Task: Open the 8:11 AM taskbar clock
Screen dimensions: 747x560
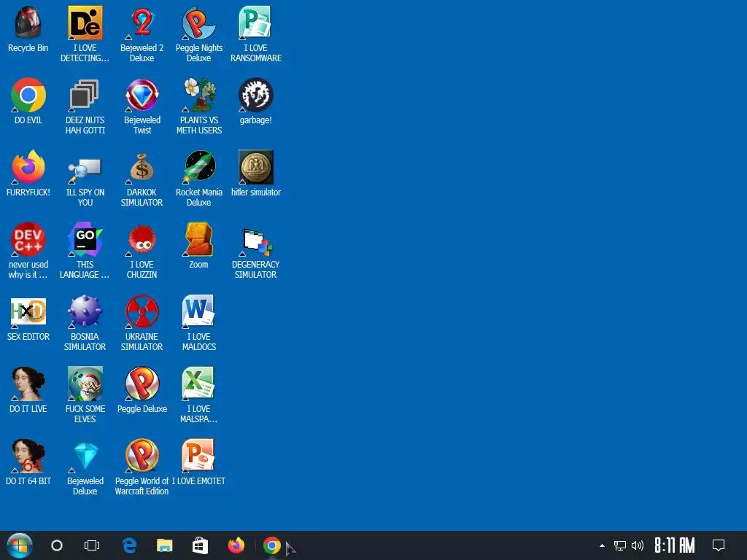Action: point(675,545)
